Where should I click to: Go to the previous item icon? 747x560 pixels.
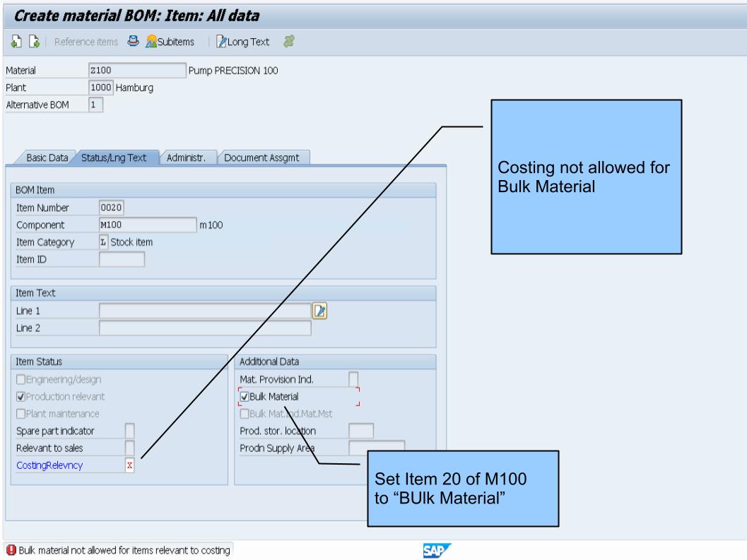tap(16, 42)
